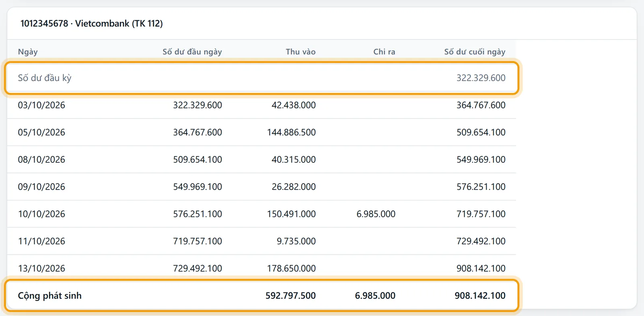Select closing balance 509.654.100 in the 05/10/2026 row
Image resolution: width=644 pixels, height=316 pixels.
(x=481, y=132)
